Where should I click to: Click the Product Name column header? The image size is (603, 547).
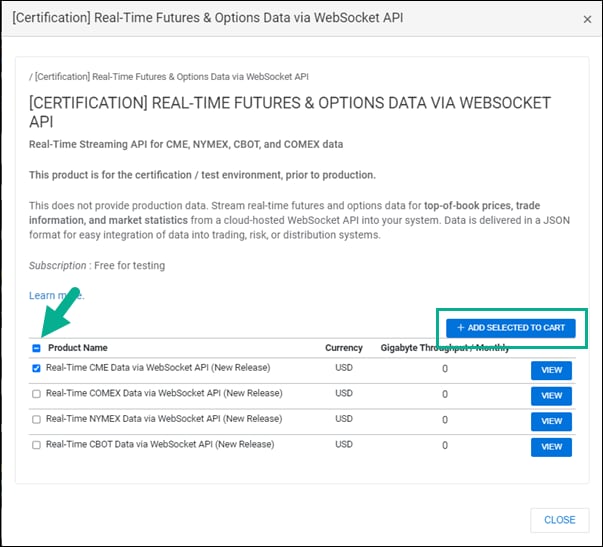pyautogui.click(x=77, y=349)
